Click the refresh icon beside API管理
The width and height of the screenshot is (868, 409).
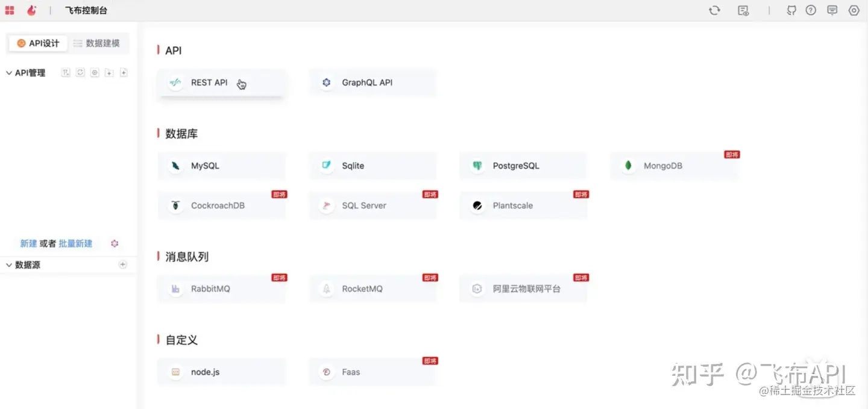(80, 72)
